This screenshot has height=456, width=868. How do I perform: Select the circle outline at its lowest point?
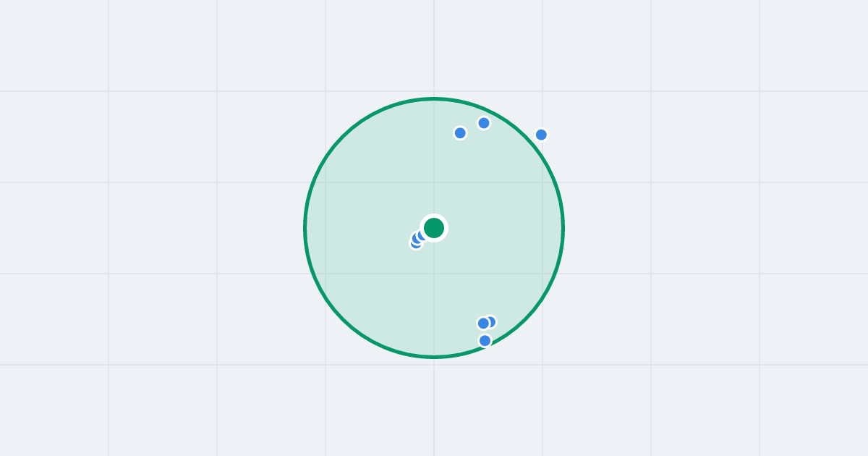click(x=434, y=357)
